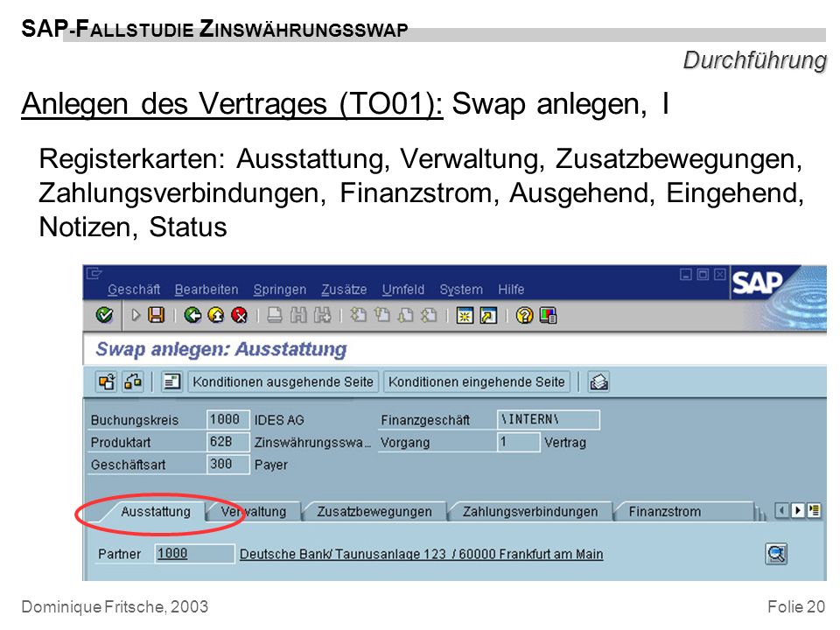This screenshot has width=840, height=630.
Task: Switch to the Zusatzbewegungen tab
Action: coord(374,512)
